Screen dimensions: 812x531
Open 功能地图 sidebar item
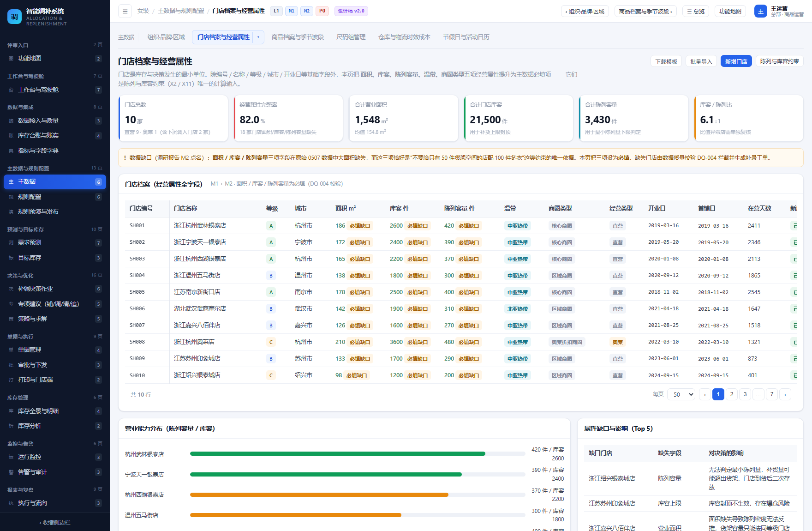55,59
